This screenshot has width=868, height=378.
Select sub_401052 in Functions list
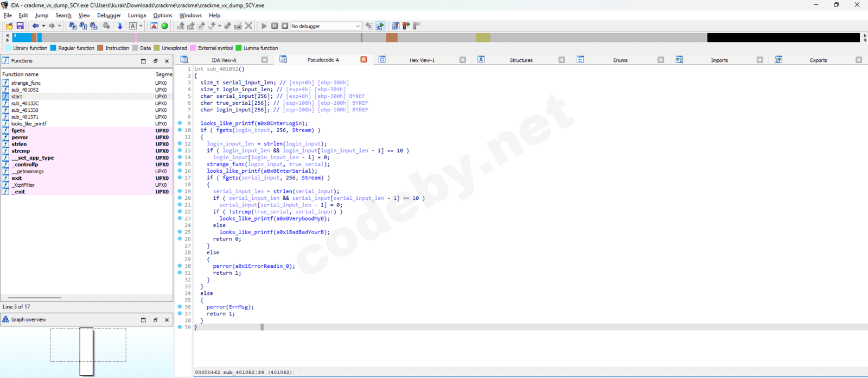[87, 90]
